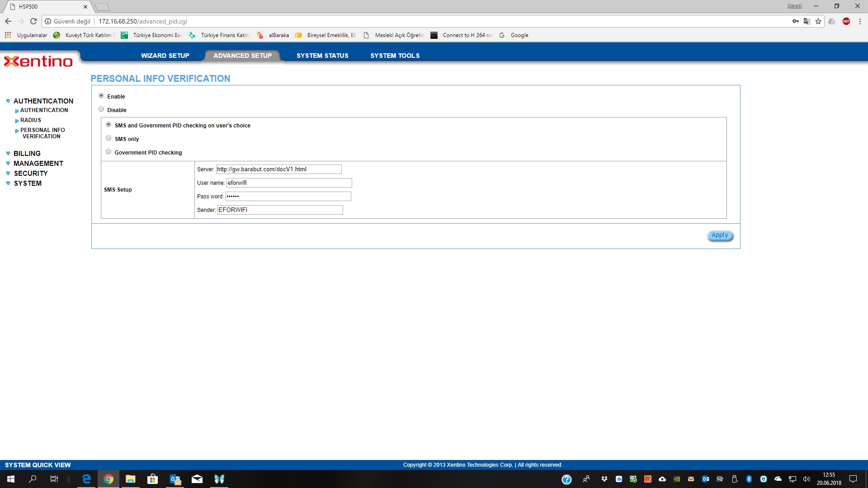Viewport: 868px width, 488px height.
Task: Reload the page with browser refresh icon
Action: [x=33, y=21]
